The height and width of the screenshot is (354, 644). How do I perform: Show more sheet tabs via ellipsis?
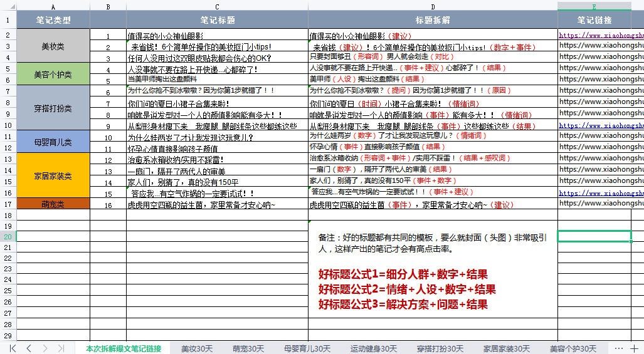(x=618, y=348)
